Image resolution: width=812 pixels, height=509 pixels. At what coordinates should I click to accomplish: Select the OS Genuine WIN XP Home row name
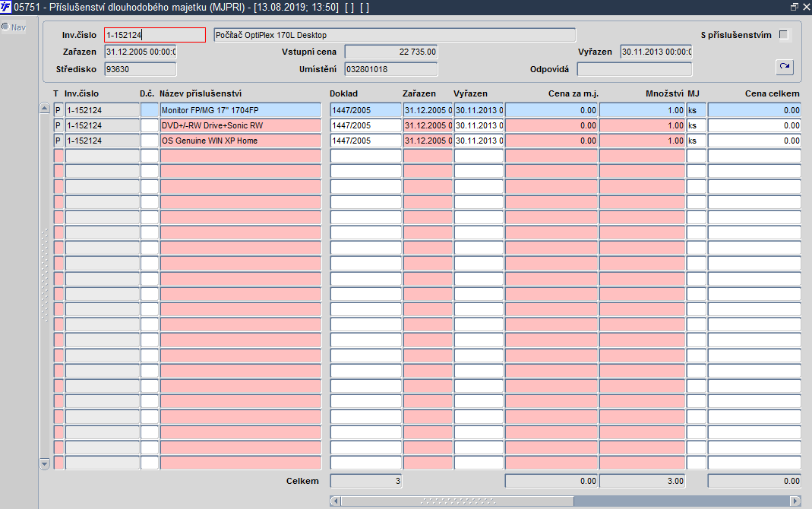241,141
